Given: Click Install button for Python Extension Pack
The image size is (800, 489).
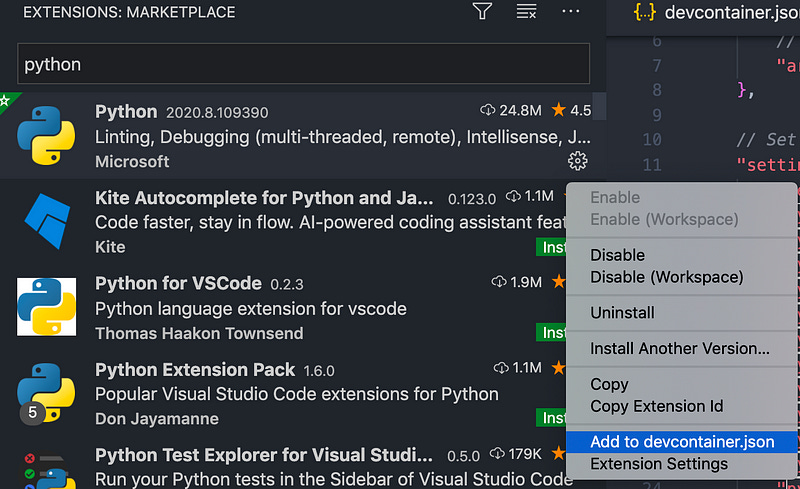Looking at the screenshot, I should (552, 417).
